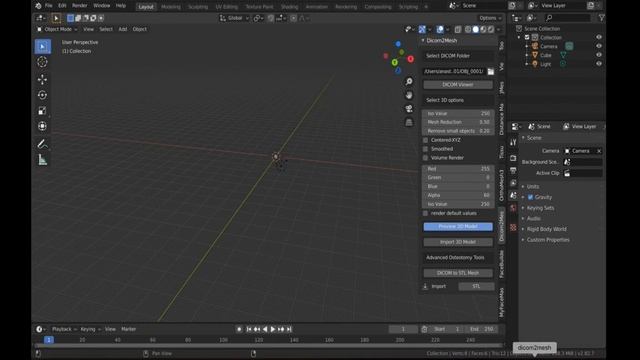Image resolution: width=640 pixels, height=360 pixels.
Task: Select the Measure tool
Action: pos(42,160)
